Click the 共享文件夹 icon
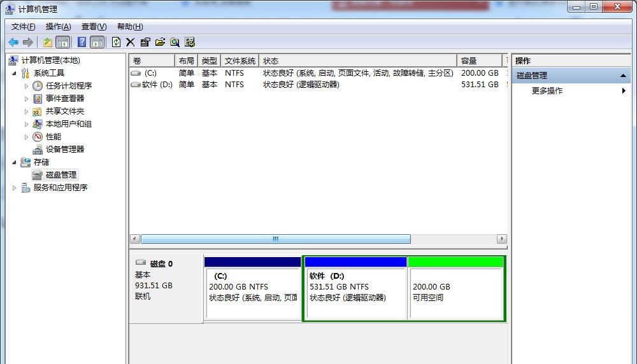The height and width of the screenshot is (364, 637). 38,111
